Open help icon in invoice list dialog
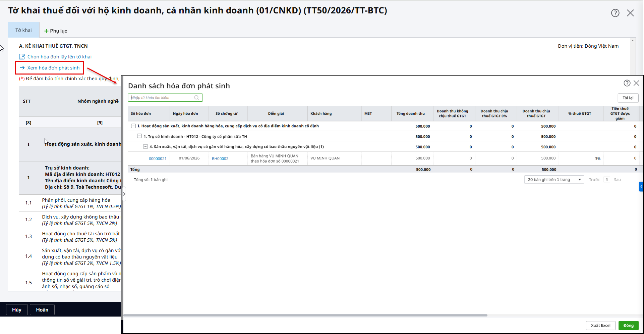 [627, 83]
